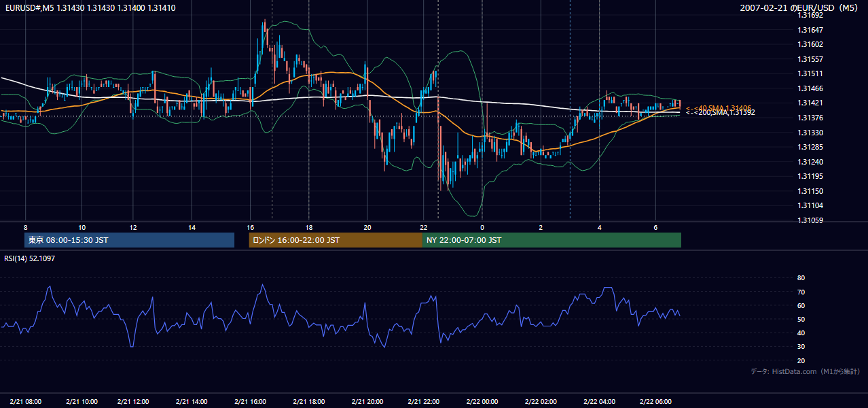
Task: Click hour label 20 below the price chart
Action: pyautogui.click(x=367, y=227)
